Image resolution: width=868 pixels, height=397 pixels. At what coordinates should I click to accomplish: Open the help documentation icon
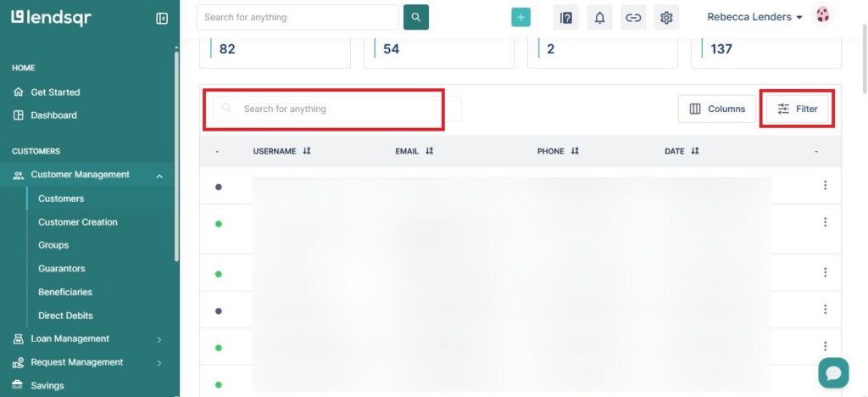tap(566, 17)
